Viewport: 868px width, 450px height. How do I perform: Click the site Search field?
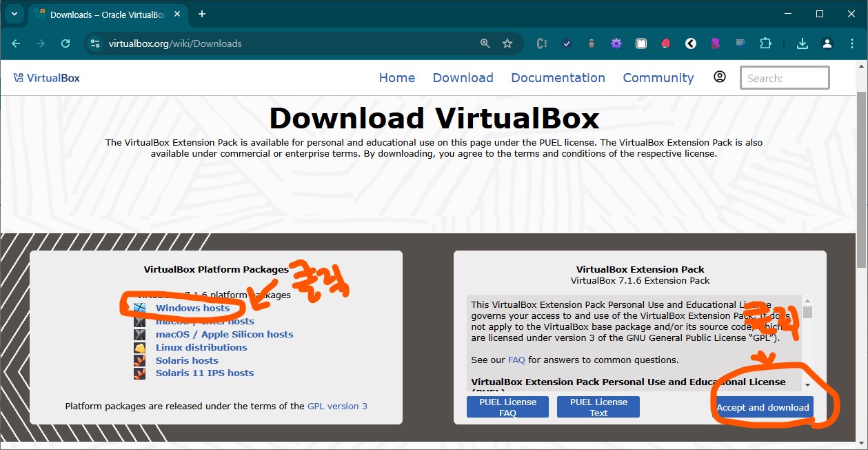coord(785,78)
